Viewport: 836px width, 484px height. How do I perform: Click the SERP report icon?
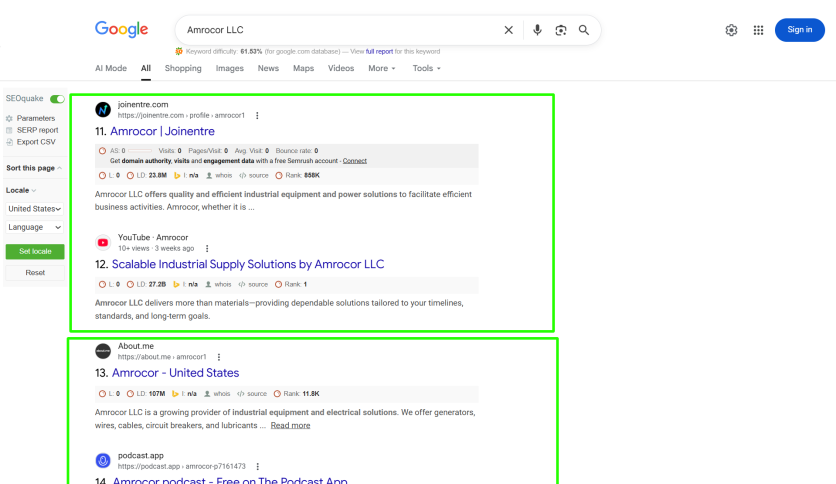tap(9, 130)
